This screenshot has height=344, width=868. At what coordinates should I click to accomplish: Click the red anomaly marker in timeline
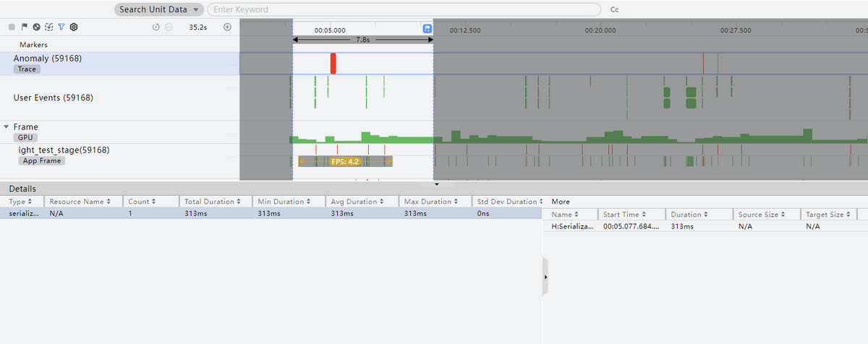tap(333, 63)
